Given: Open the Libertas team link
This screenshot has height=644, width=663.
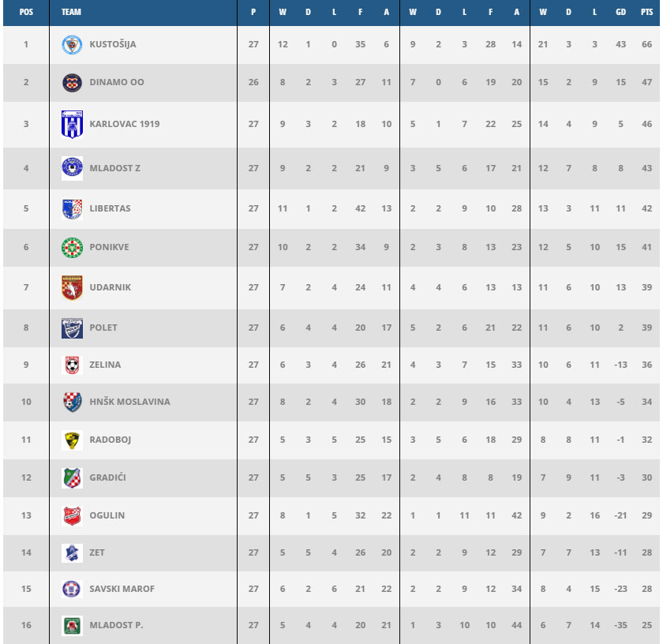Looking at the screenshot, I should (110, 208).
